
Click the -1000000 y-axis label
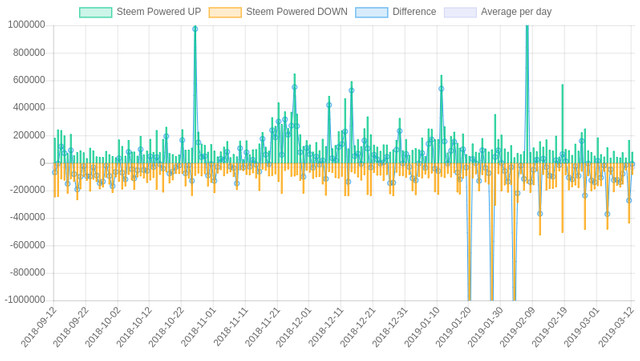click(25, 300)
